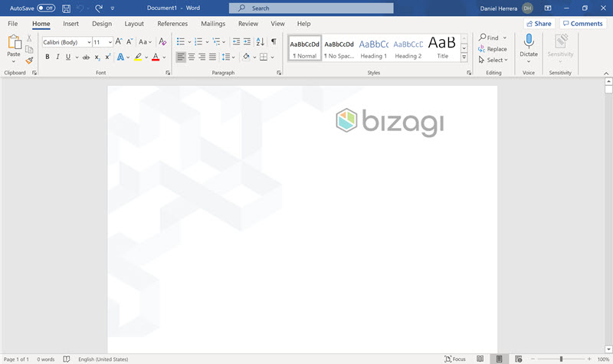Viewport: 613px width, 364px height.
Task: Switch to the Design tab
Action: 102,24
